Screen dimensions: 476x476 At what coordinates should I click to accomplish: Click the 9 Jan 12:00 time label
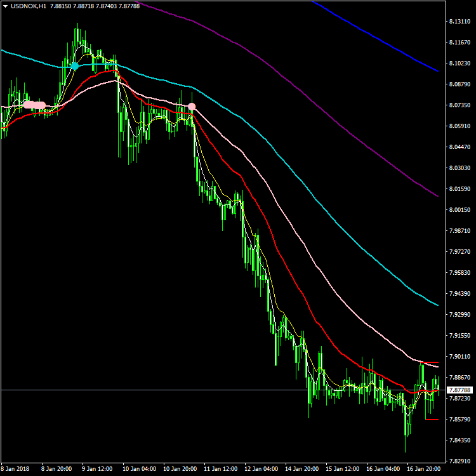point(97,469)
